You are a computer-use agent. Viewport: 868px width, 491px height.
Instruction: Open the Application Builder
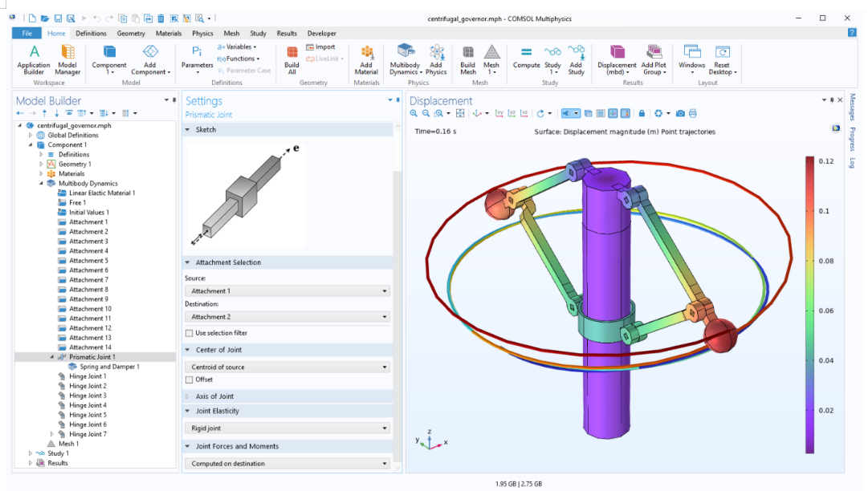pos(34,59)
